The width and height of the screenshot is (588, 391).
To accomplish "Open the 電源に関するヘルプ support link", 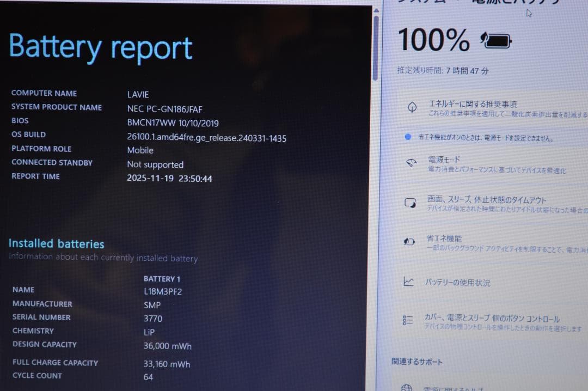I will [x=463, y=388].
